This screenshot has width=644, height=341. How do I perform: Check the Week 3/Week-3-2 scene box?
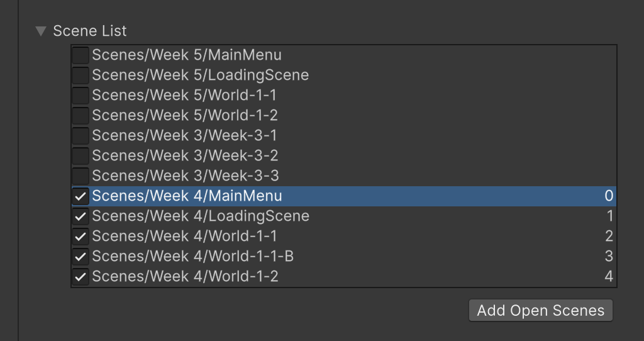80,156
